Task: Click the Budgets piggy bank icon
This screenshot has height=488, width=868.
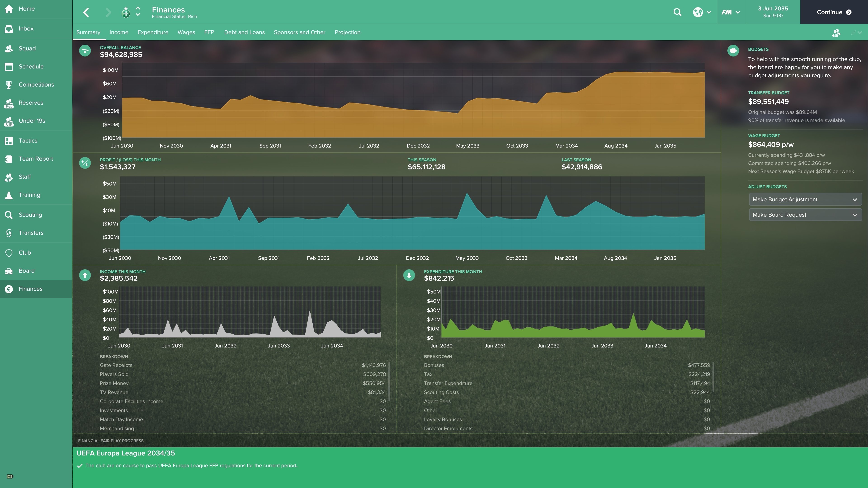Action: click(733, 51)
